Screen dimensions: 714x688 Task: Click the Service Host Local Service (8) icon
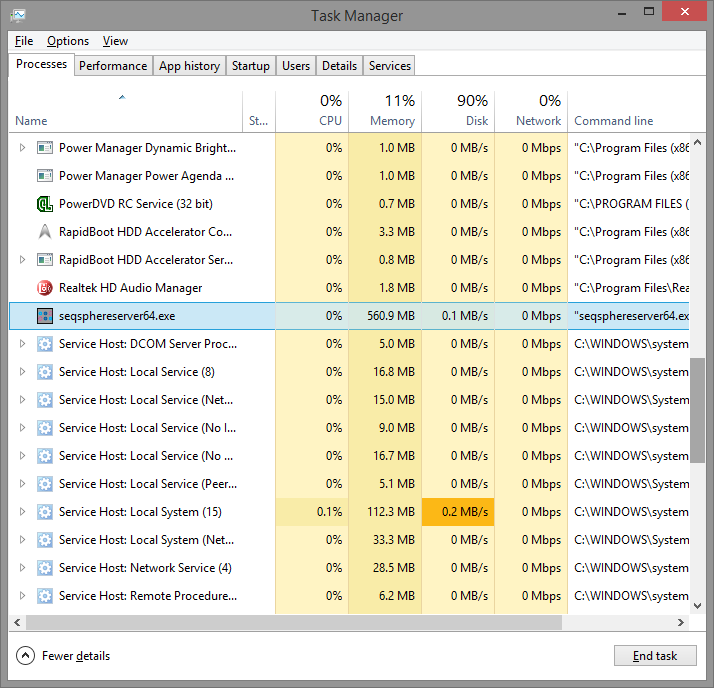tap(45, 372)
